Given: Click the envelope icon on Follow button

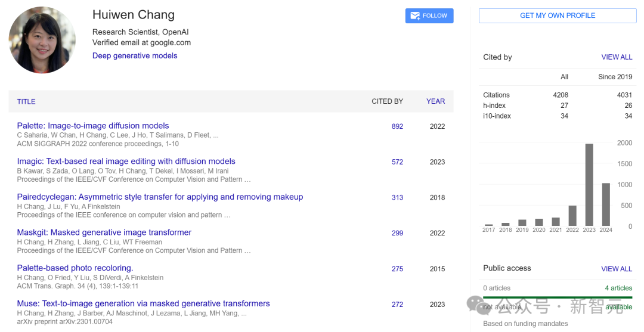Looking at the screenshot, I should click(x=415, y=16).
